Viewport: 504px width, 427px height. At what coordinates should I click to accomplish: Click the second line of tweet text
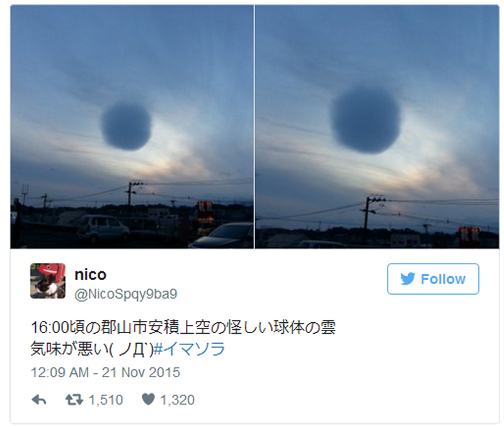tap(128, 349)
